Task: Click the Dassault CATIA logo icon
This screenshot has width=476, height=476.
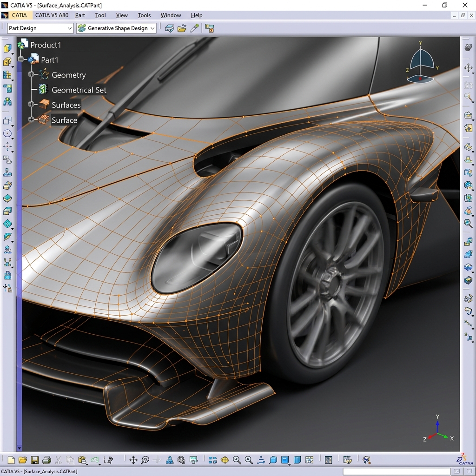Action: [465, 459]
